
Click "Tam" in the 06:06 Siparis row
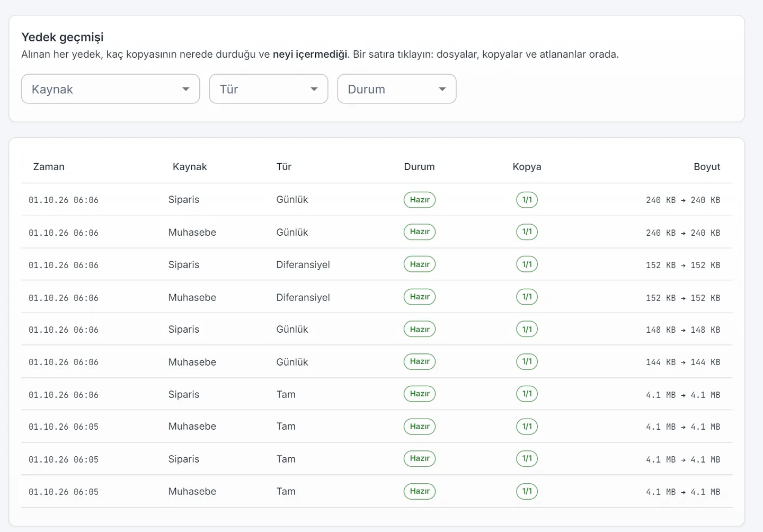point(286,394)
